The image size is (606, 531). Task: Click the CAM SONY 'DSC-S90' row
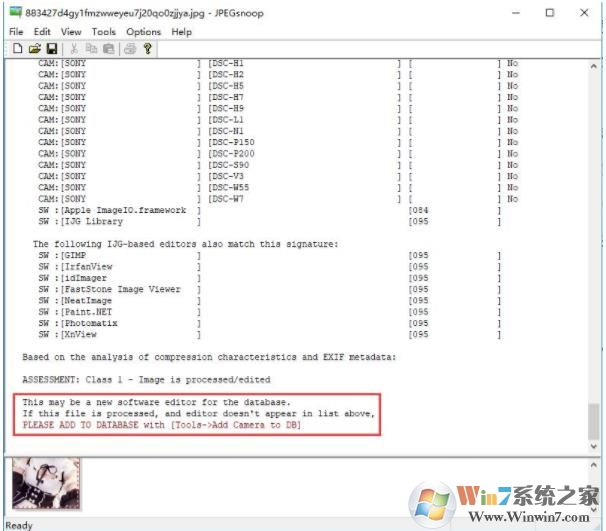pyautogui.click(x=278, y=165)
